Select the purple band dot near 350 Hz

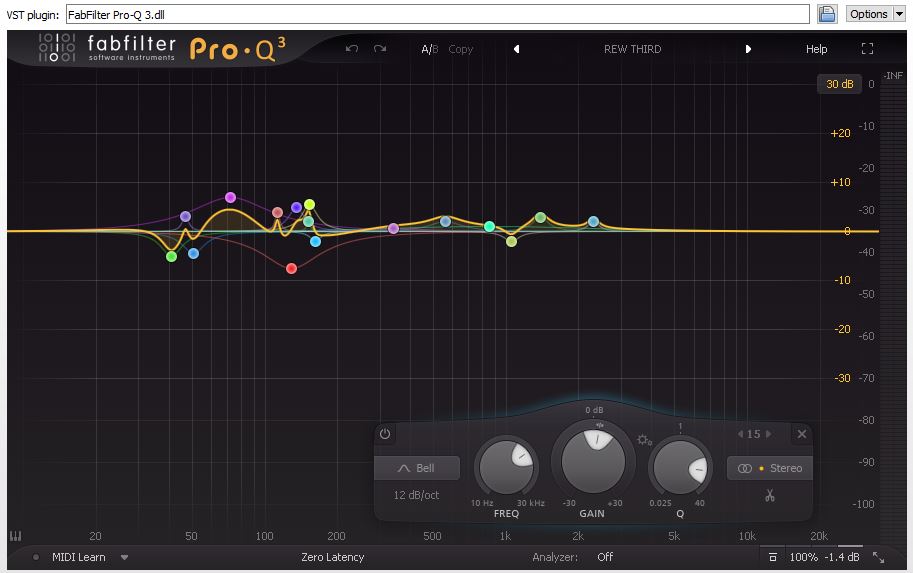[x=393, y=228]
